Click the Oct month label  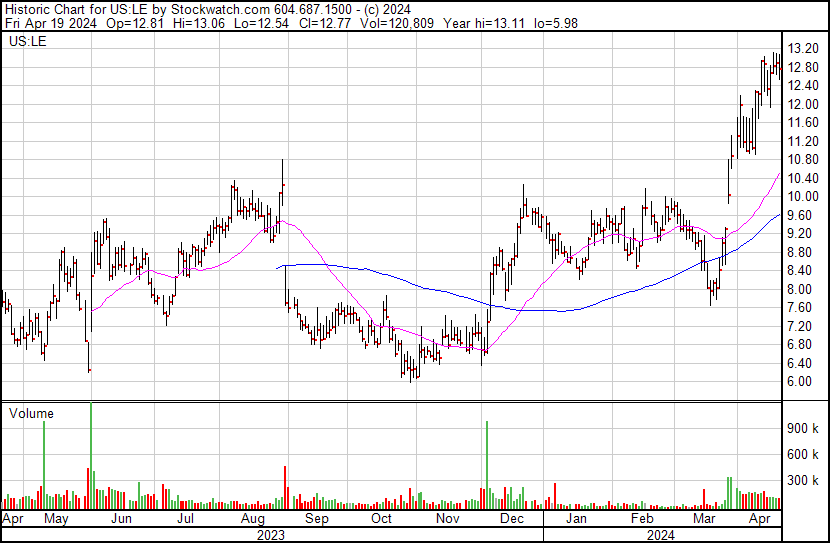click(x=381, y=518)
